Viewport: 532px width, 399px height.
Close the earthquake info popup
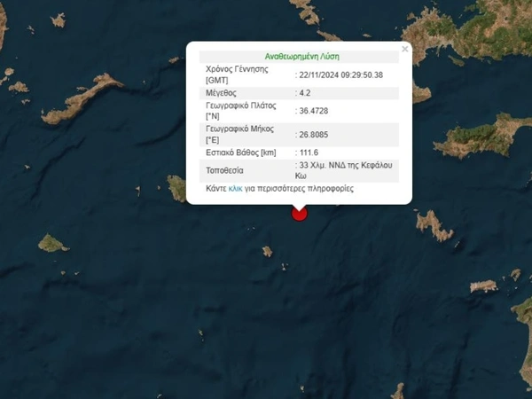click(405, 50)
